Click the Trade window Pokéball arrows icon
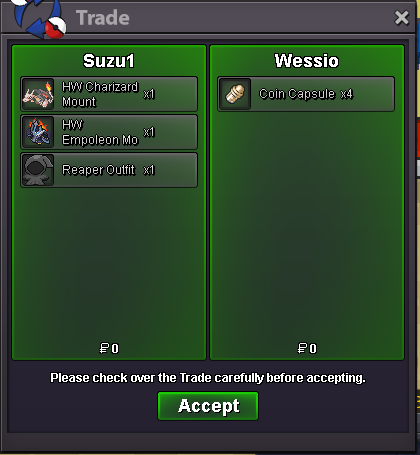Viewport: 420px width, 455px height. click(x=39, y=17)
